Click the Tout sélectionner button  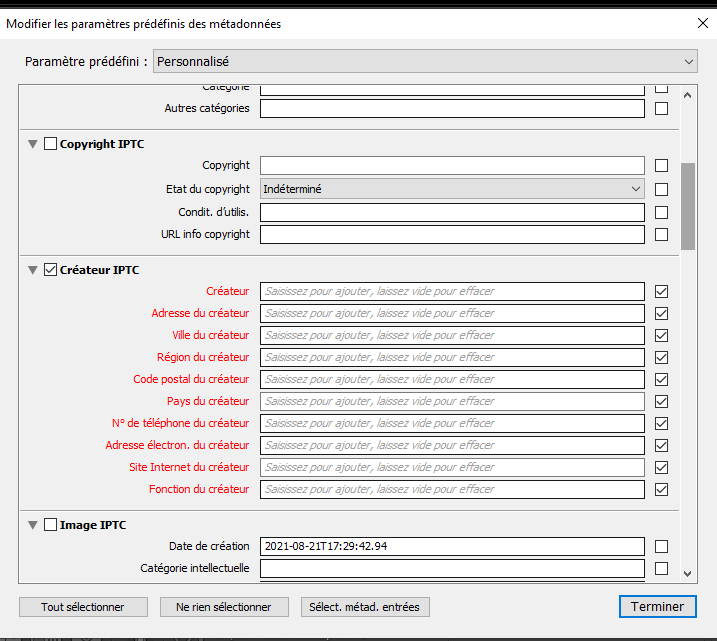83,607
